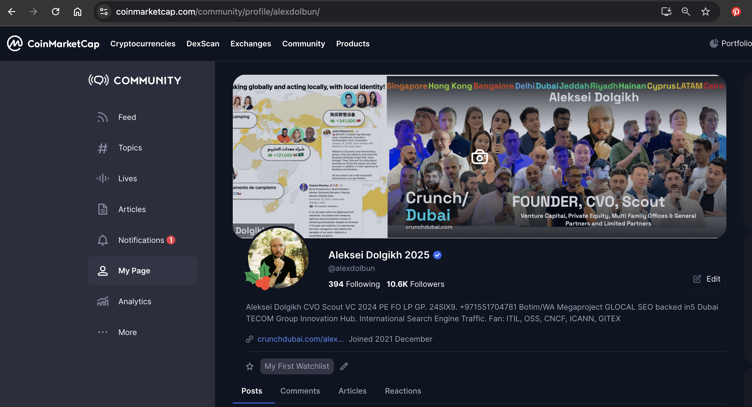Click the Edit profile button
Screen dimensions: 752x407
pyautogui.click(x=707, y=279)
